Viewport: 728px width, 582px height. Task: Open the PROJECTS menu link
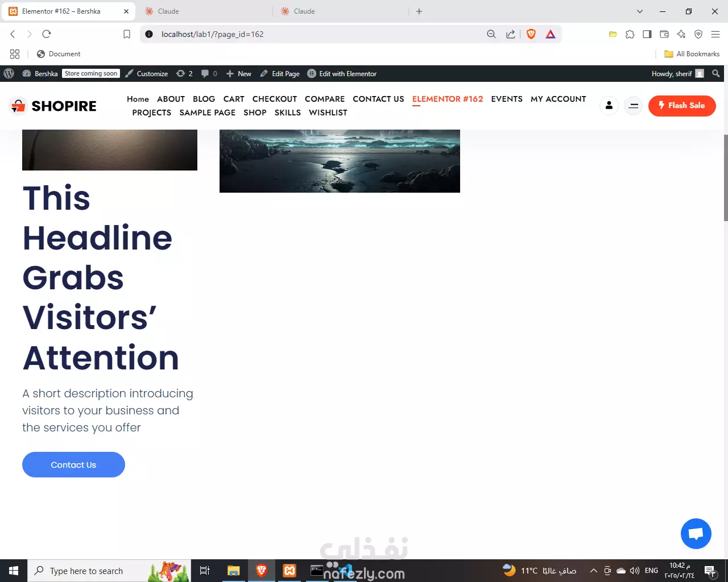coord(152,113)
